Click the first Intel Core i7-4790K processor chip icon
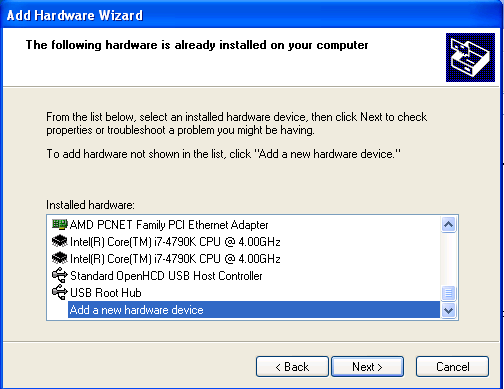 coord(60,241)
